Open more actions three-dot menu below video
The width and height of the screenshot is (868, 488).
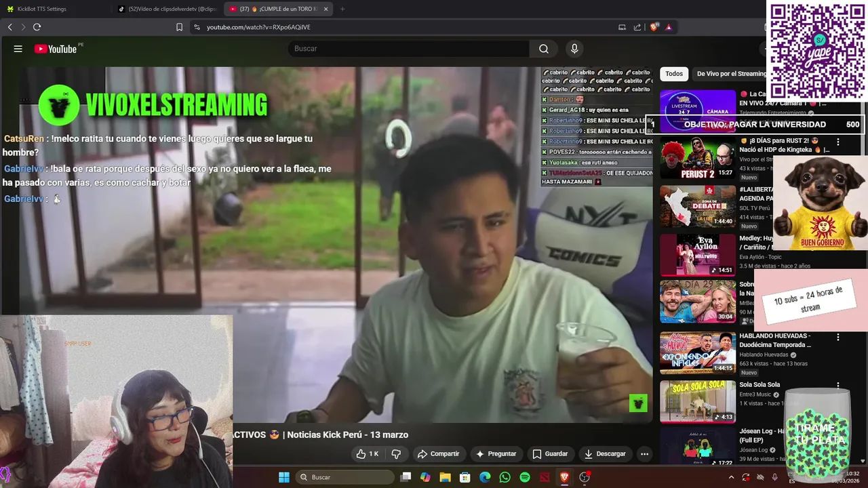click(x=645, y=454)
